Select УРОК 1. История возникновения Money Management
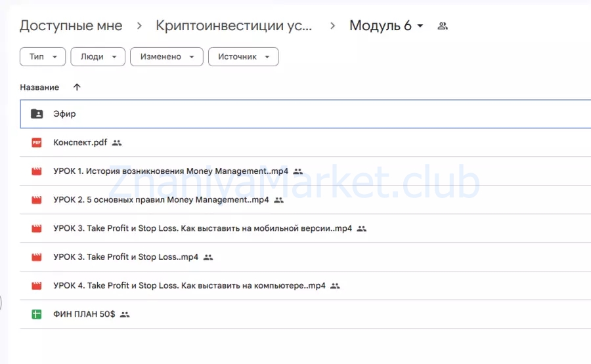The image size is (591, 364). (171, 171)
